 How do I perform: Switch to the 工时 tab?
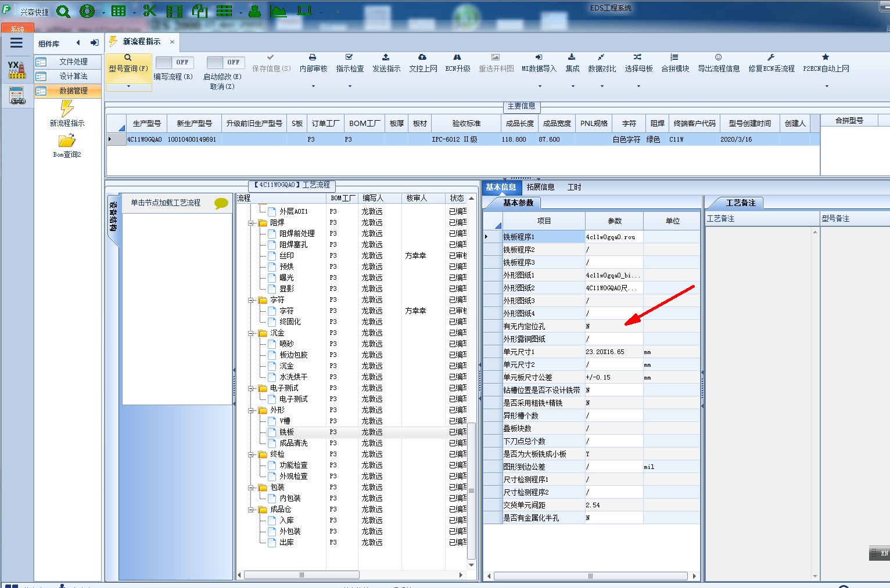574,187
